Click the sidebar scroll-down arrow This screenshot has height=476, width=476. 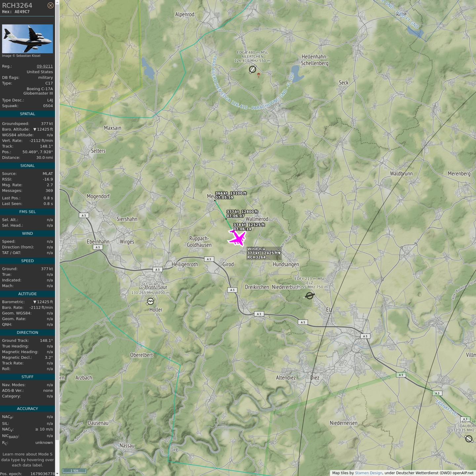[57, 473]
